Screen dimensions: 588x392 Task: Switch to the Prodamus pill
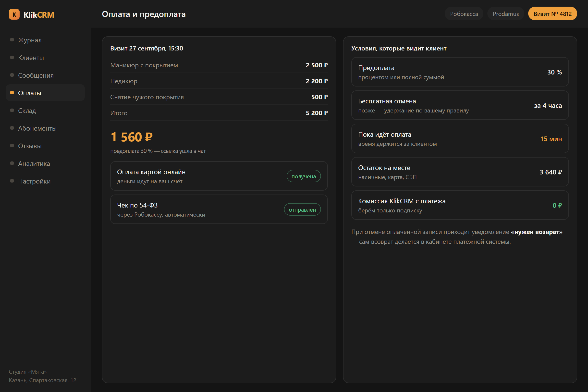(x=505, y=14)
